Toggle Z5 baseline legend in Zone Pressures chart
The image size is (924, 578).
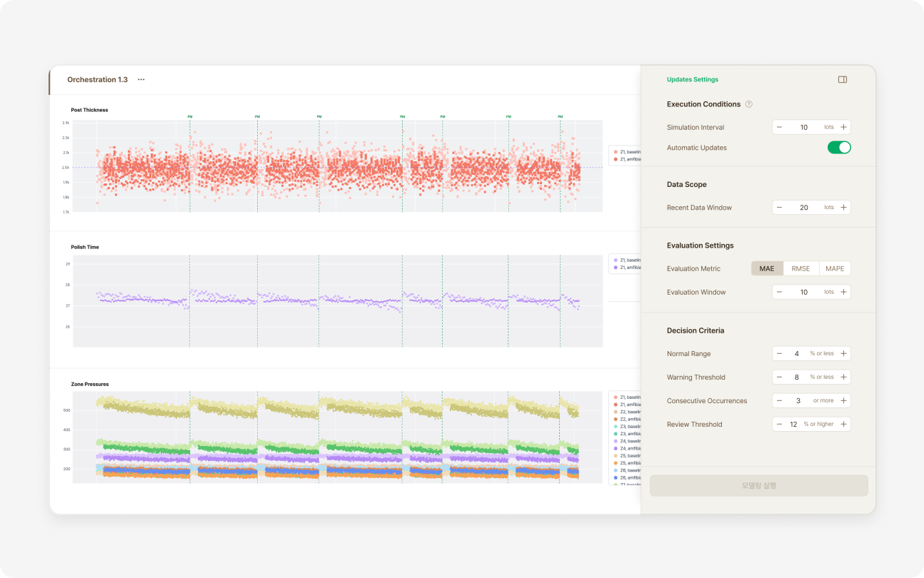[x=628, y=456]
